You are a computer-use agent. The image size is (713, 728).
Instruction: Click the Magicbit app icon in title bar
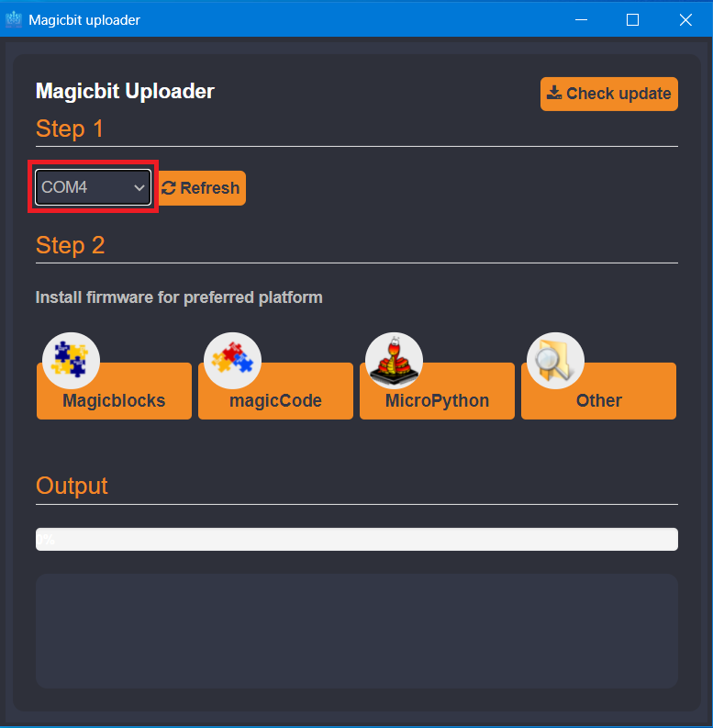coord(14,19)
